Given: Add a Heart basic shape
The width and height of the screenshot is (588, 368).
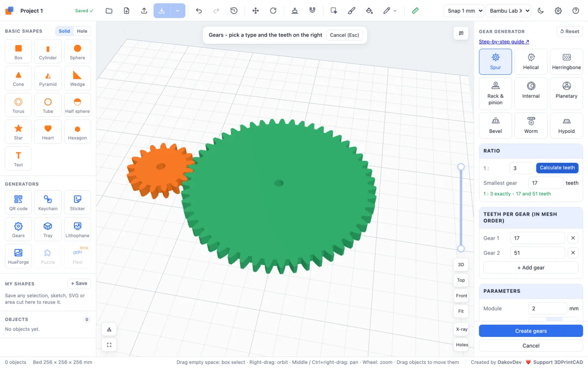Looking at the screenshot, I should click(48, 132).
